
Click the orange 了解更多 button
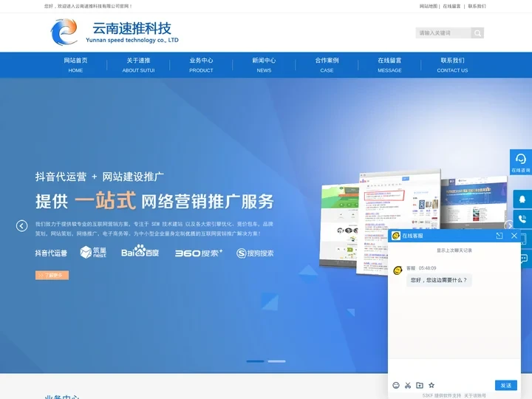[x=52, y=275]
